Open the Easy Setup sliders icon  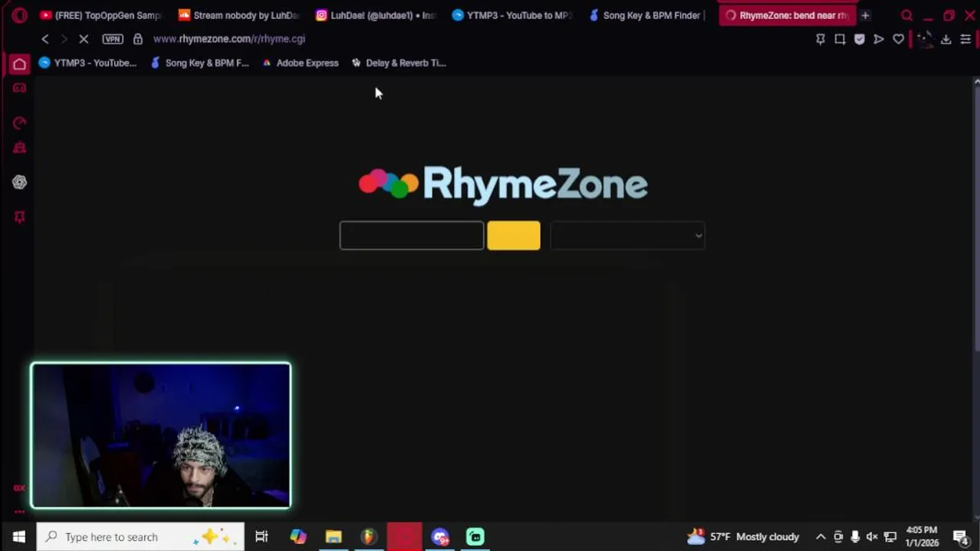point(965,39)
